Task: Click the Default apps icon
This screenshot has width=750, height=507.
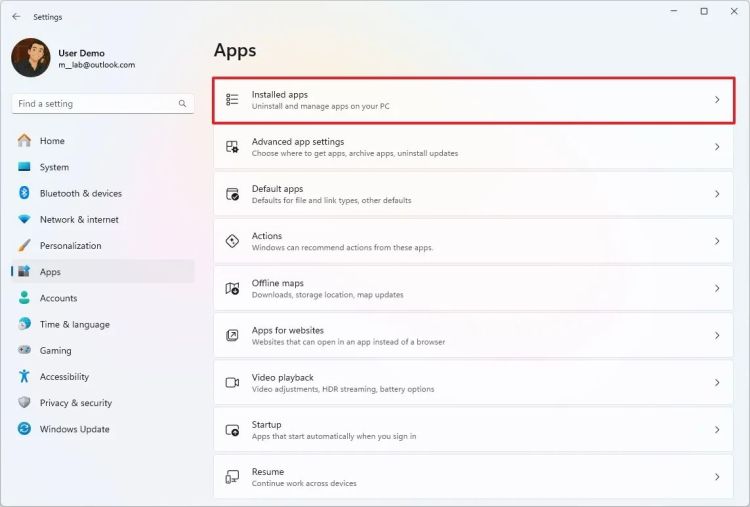Action: point(232,194)
